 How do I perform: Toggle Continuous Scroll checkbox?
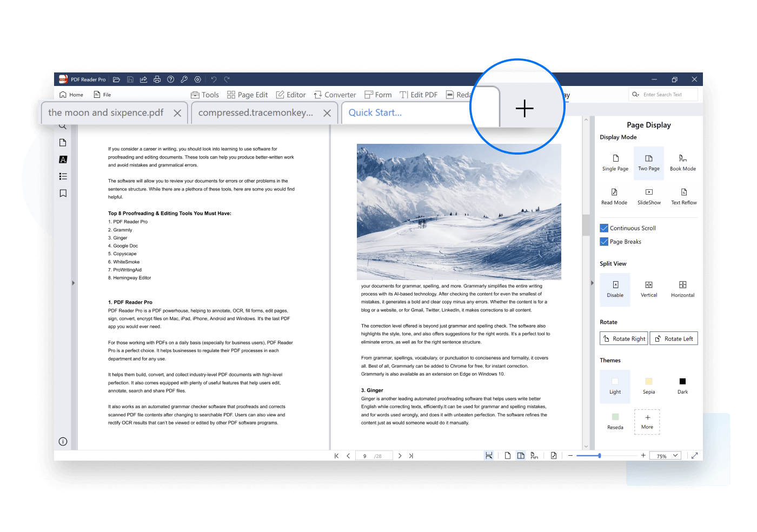(605, 228)
